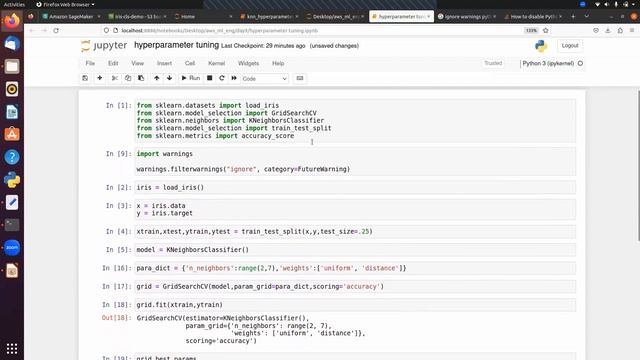Open LibreOffice Writer from the dock
640x360 pixels.
12,112
